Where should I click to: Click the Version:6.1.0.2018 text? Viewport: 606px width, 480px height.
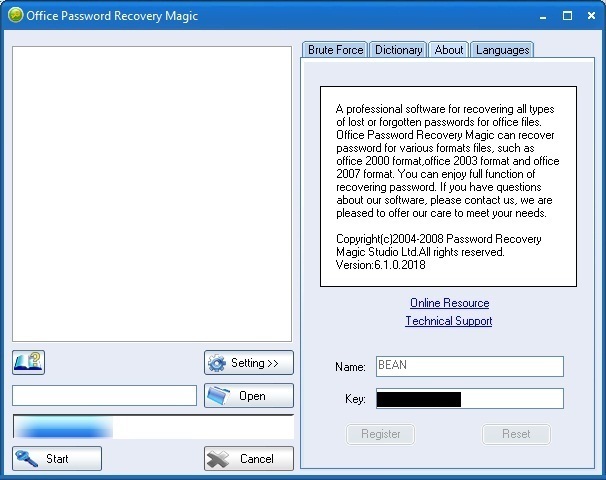pos(381,265)
